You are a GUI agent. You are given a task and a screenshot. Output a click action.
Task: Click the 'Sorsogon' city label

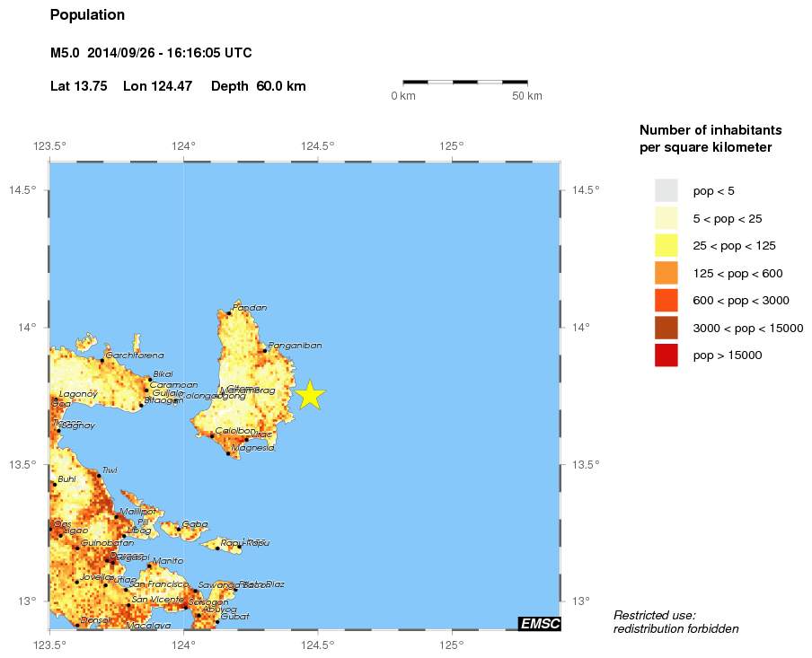click(x=208, y=602)
